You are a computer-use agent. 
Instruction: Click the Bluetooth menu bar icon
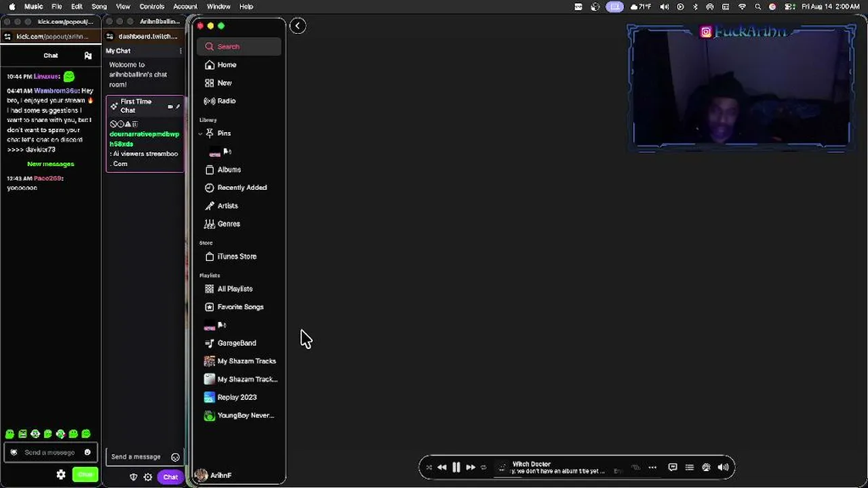[x=695, y=7]
